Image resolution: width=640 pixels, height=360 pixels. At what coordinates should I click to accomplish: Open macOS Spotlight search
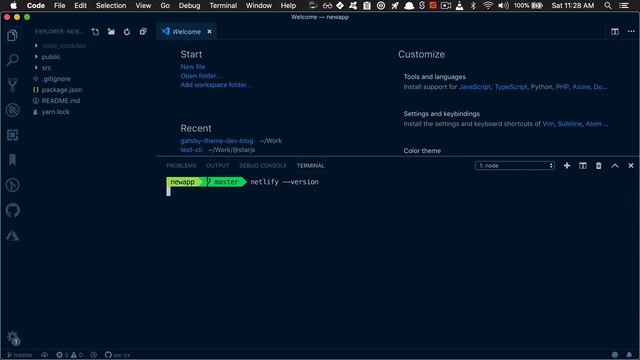click(608, 6)
